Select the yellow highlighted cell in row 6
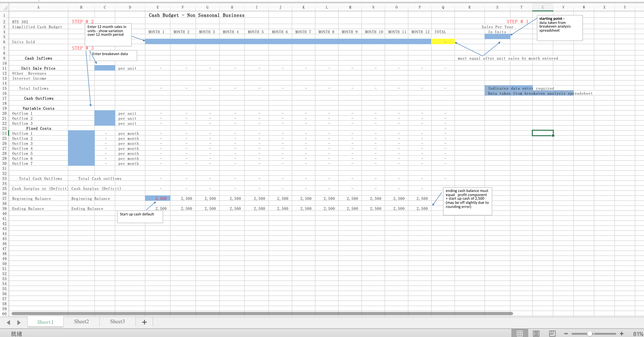The height and width of the screenshot is (337, 644). (443, 42)
